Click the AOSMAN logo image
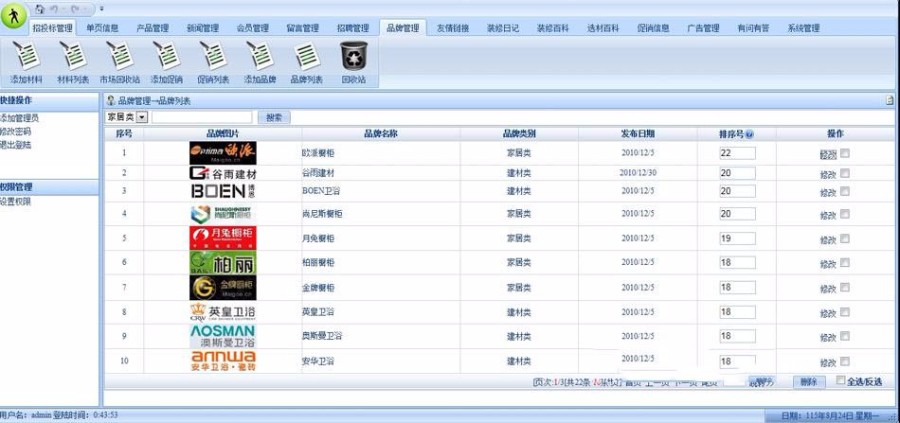 223,336
